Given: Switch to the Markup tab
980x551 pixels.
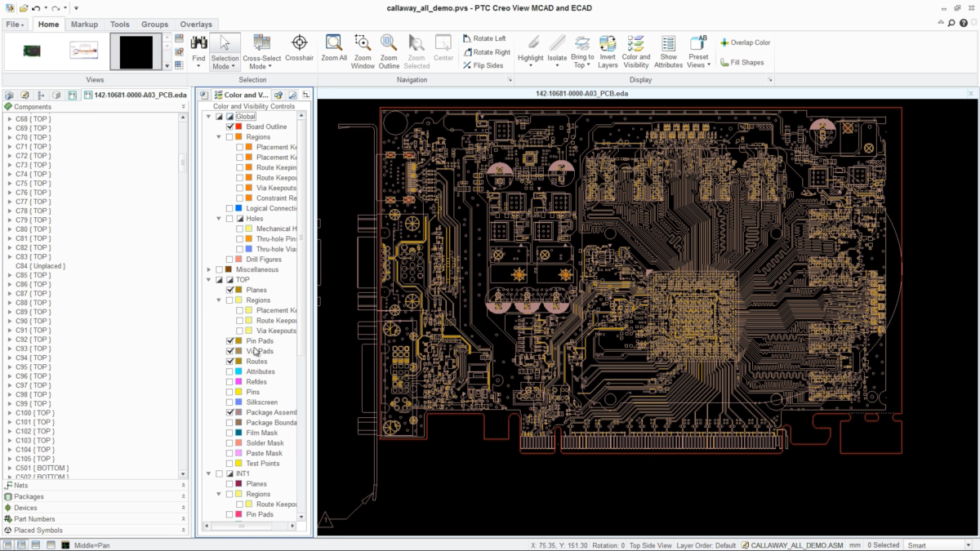Looking at the screenshot, I should (x=84, y=24).
